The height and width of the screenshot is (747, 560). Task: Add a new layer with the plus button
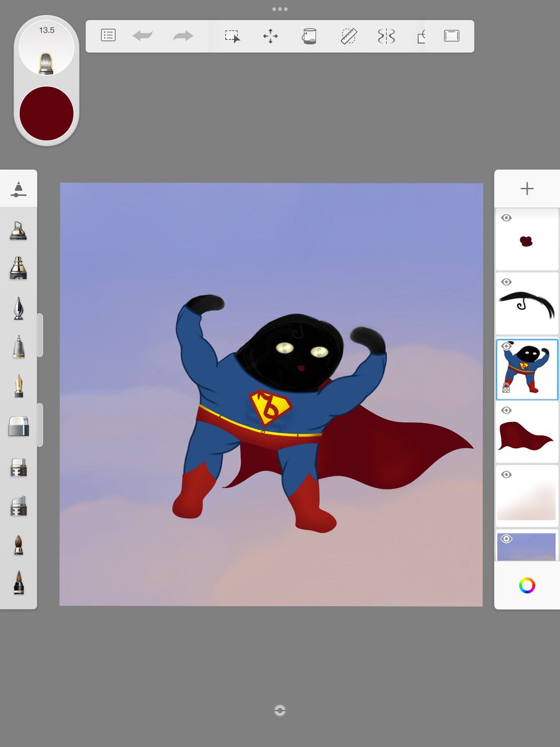pos(526,188)
